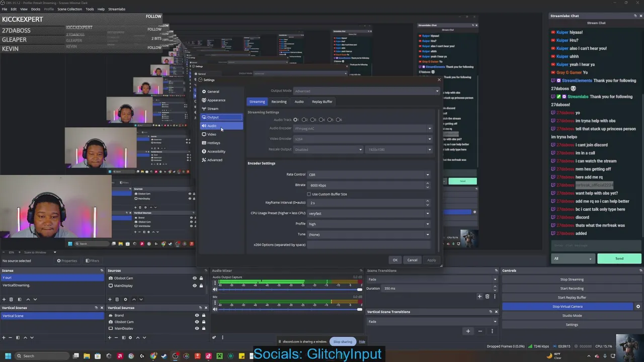Open Docks menu in menu bar

pos(36,9)
